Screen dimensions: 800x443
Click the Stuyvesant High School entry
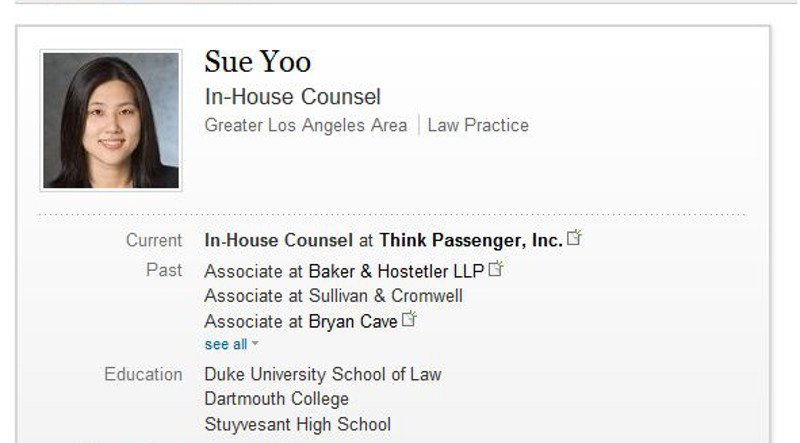297,424
